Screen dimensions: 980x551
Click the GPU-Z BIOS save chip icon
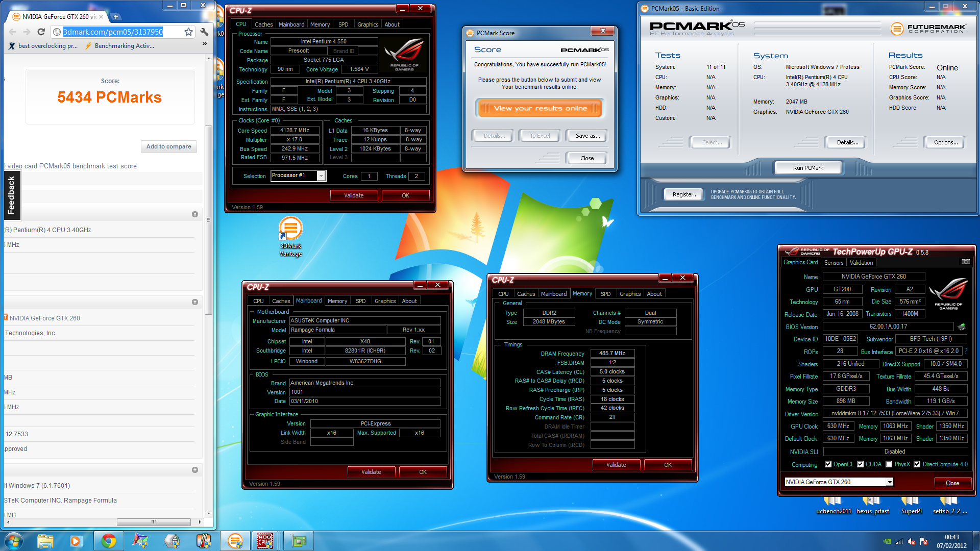click(x=962, y=327)
